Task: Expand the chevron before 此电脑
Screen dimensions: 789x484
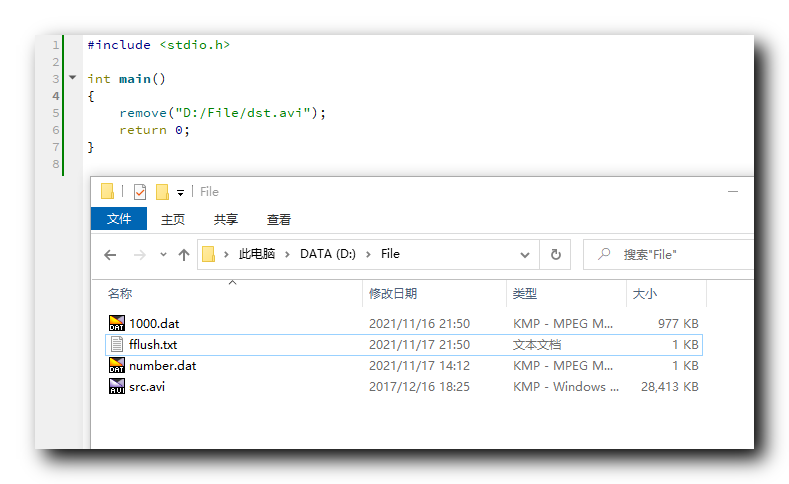Action: [x=226, y=255]
